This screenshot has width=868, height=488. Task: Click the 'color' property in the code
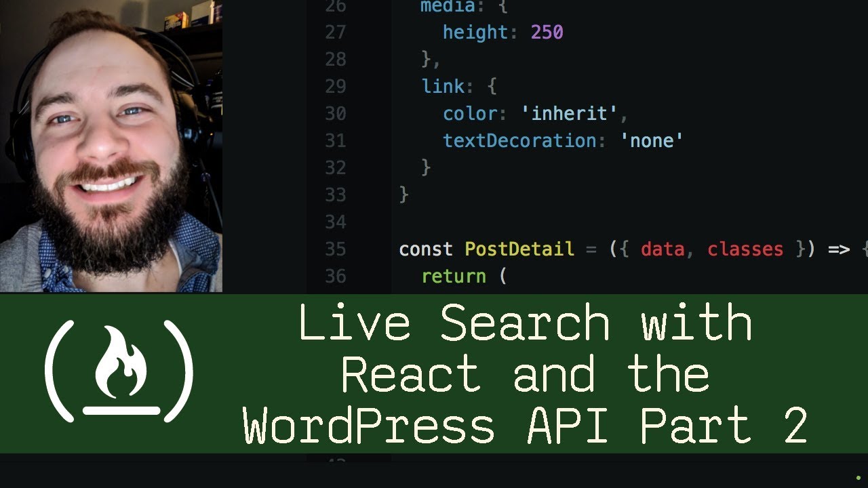(x=470, y=113)
